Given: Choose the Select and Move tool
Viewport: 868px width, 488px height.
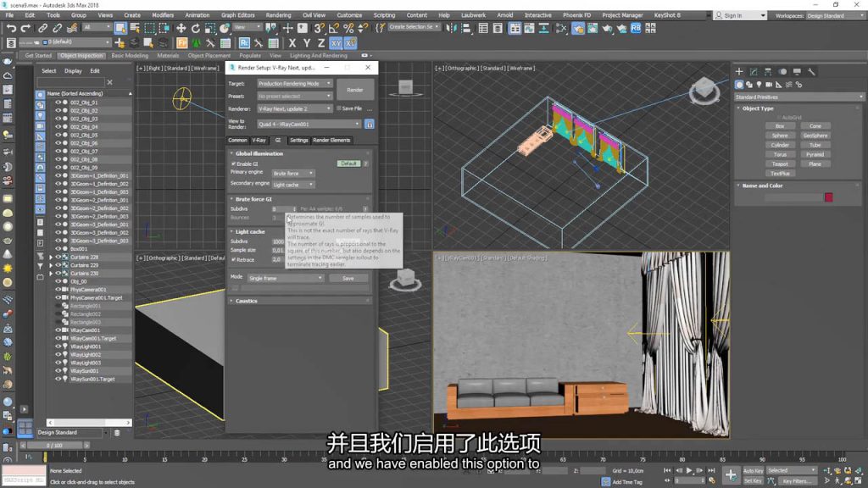Looking at the screenshot, I should tap(181, 28).
